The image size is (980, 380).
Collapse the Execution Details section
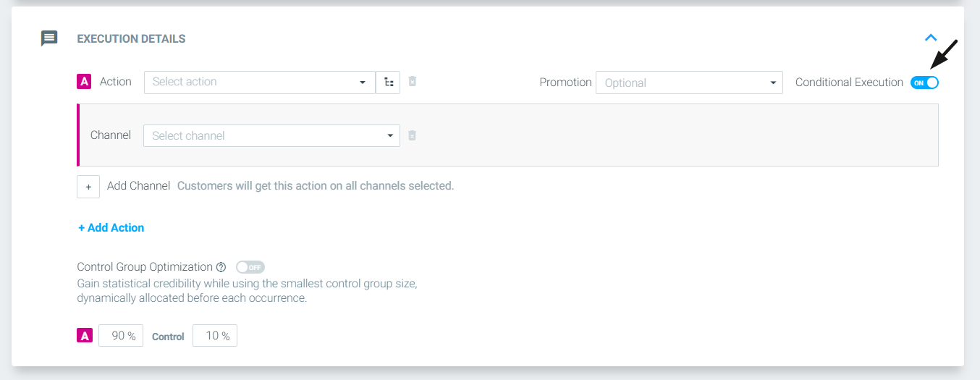(931, 38)
